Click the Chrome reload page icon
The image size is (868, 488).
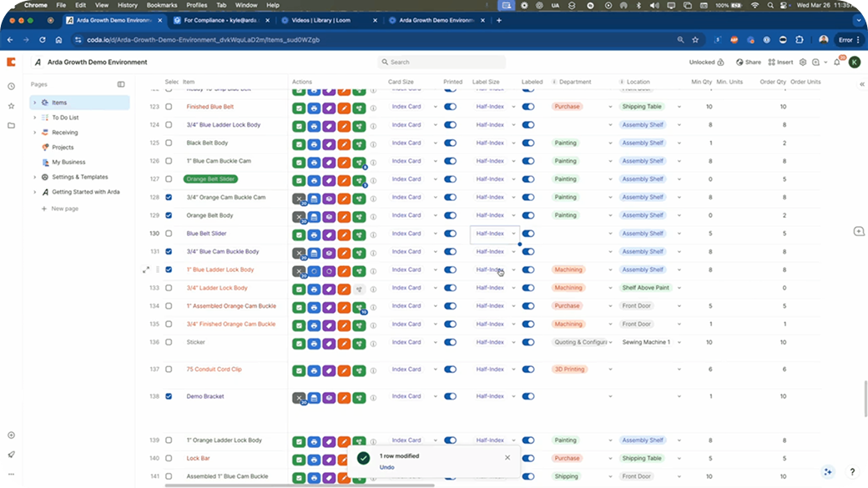42,40
